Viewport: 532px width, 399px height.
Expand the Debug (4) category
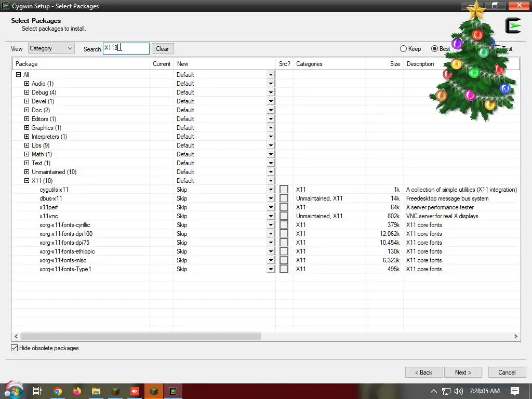point(26,92)
